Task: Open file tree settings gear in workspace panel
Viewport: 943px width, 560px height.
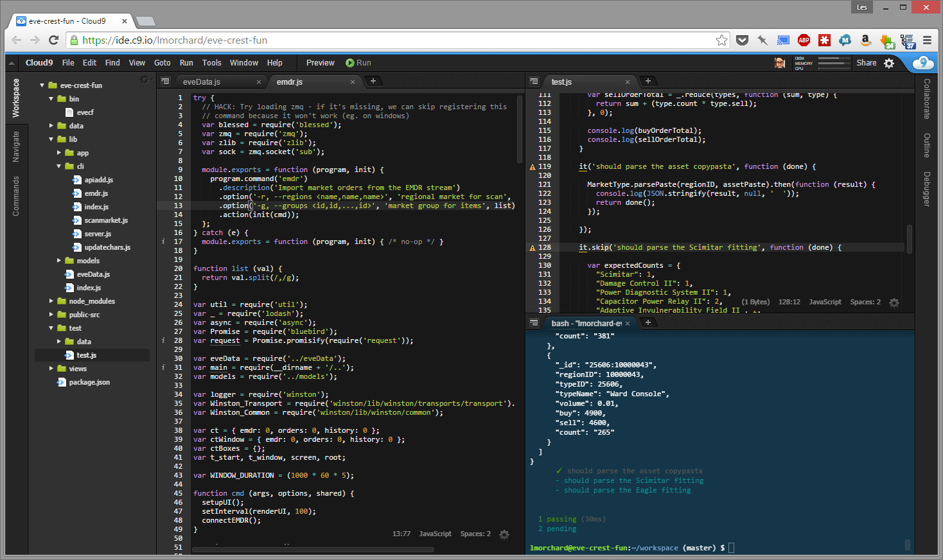Action: (145, 80)
